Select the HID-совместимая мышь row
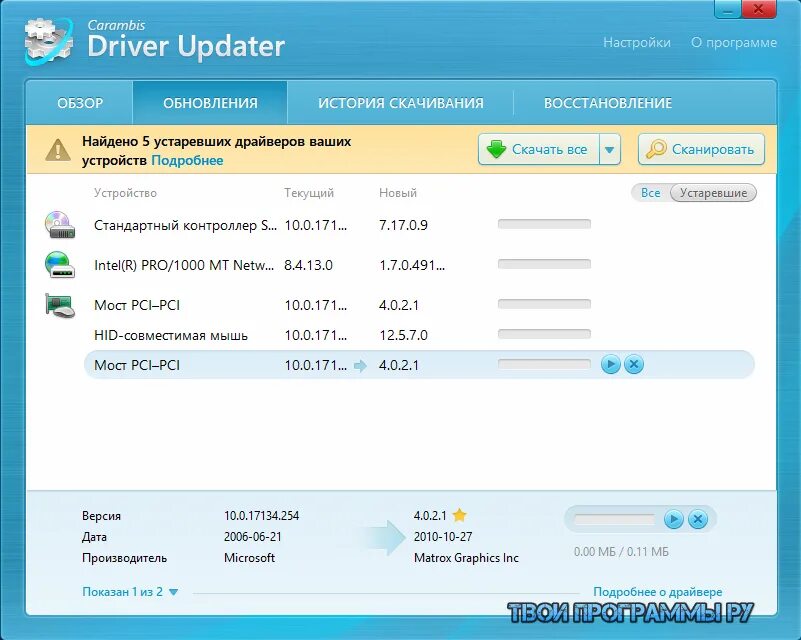The width and height of the screenshot is (801, 640). point(419,335)
